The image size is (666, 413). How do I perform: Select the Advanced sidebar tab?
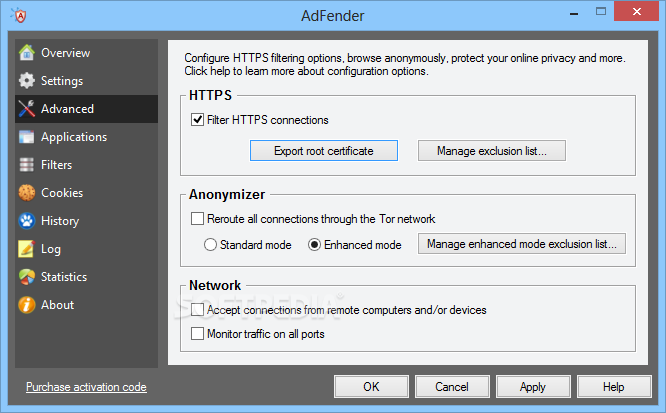coord(87,109)
